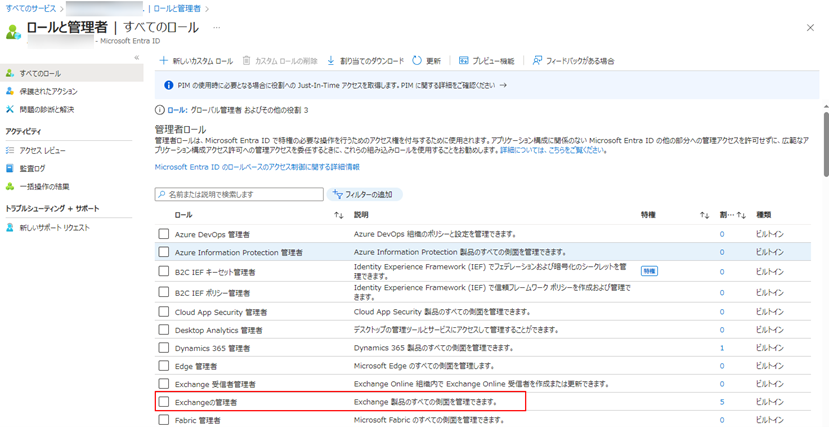Click assignment count 5 for Exchangeの管理者
Viewport: 829px width, 427px height.
(x=722, y=402)
